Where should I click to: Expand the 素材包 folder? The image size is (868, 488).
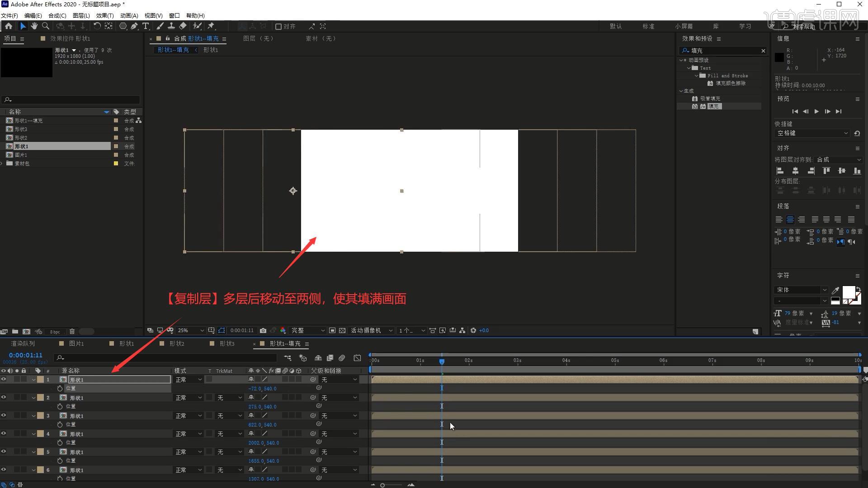coord(2,164)
